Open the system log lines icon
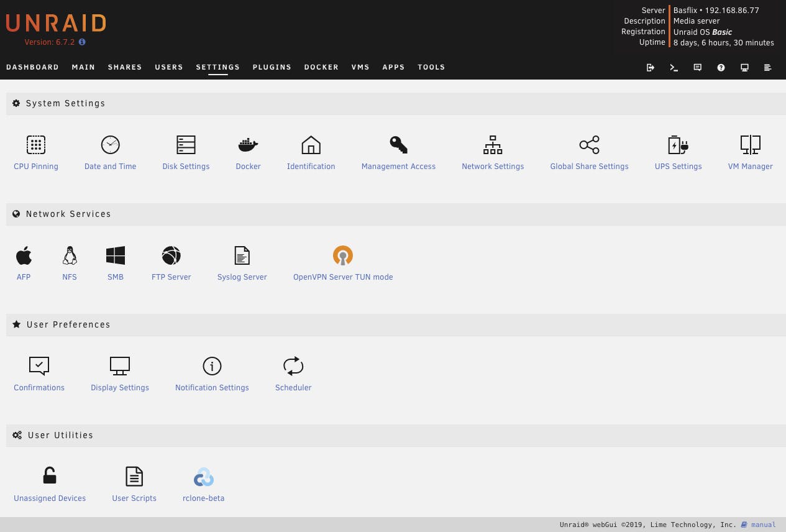786x532 pixels. point(768,67)
